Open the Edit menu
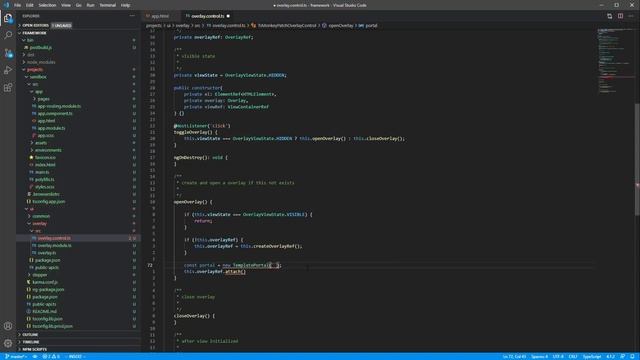The width and height of the screenshot is (640, 360). pos(30,5)
